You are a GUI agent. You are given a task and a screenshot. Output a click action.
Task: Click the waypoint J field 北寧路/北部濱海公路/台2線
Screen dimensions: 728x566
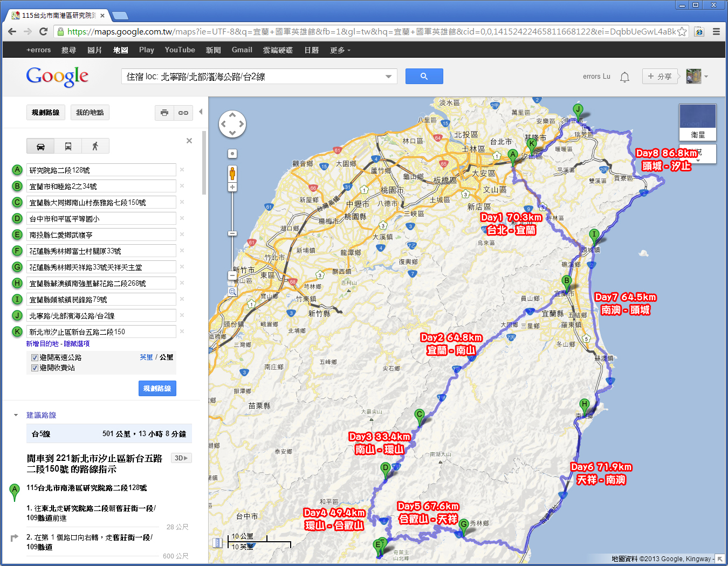101,315
